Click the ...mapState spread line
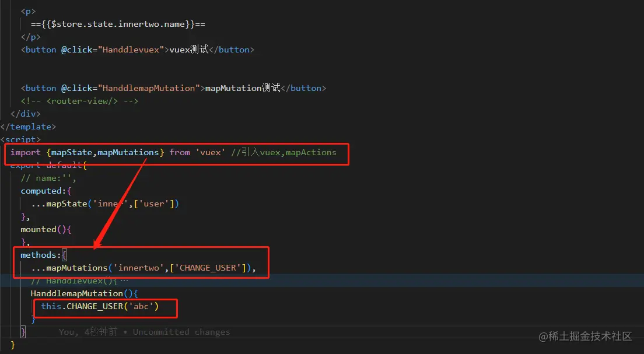Screen dimensions: 644x354 tap(105, 204)
